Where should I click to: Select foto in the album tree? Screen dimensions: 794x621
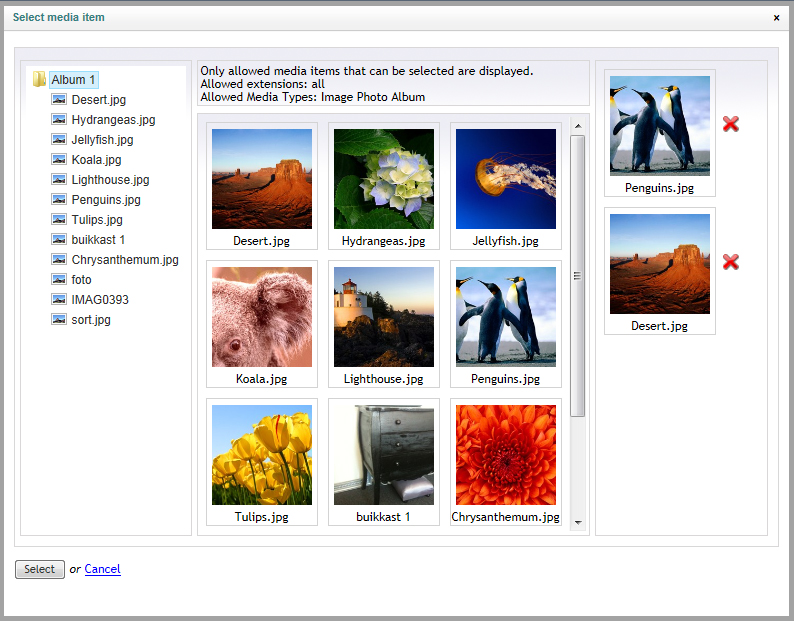[82, 280]
